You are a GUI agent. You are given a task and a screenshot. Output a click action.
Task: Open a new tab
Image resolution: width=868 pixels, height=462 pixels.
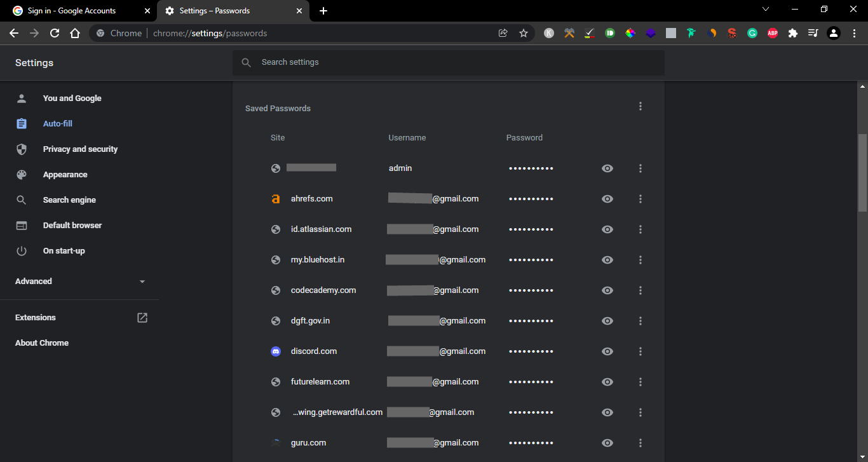[x=323, y=11]
